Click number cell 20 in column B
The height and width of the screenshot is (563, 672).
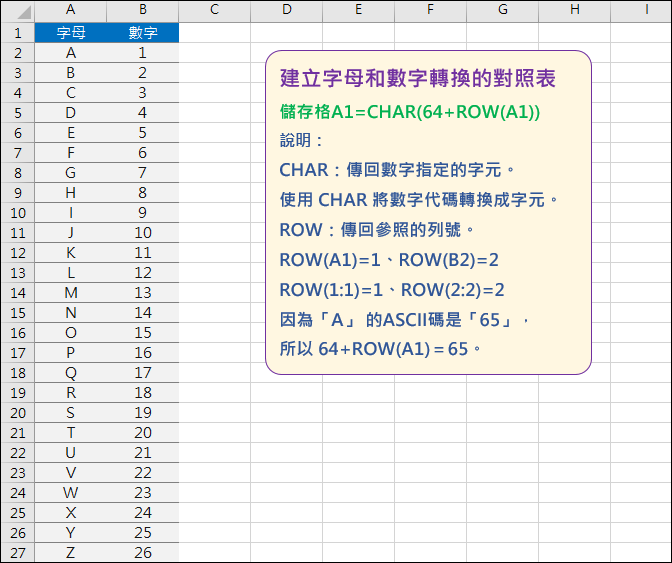click(143, 433)
